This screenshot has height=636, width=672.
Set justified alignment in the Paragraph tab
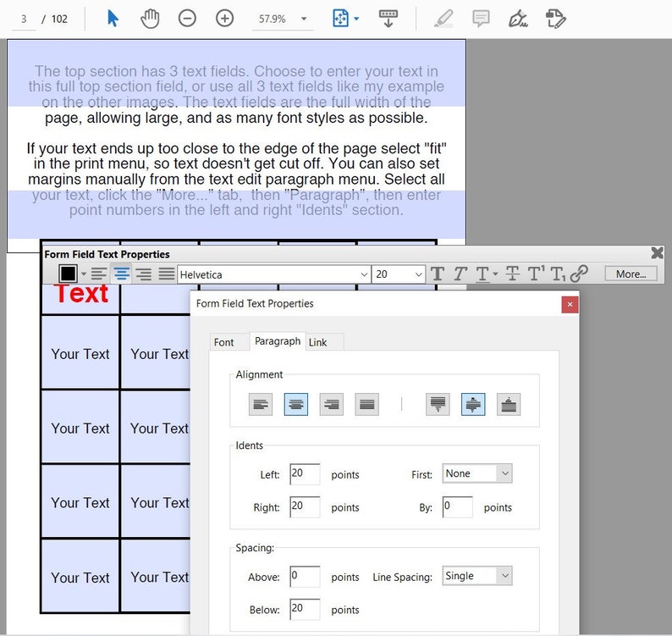tap(366, 404)
